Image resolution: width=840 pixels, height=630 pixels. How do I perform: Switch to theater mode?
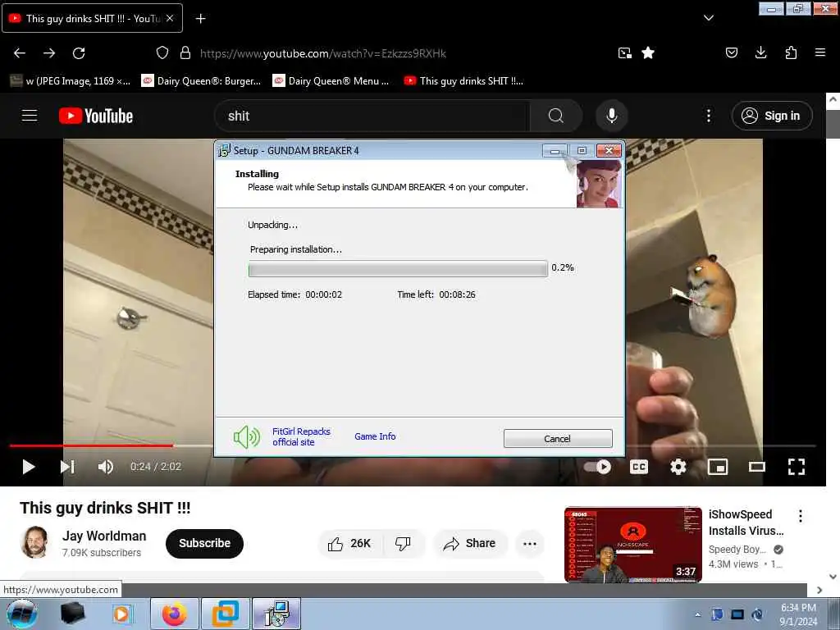click(x=757, y=467)
